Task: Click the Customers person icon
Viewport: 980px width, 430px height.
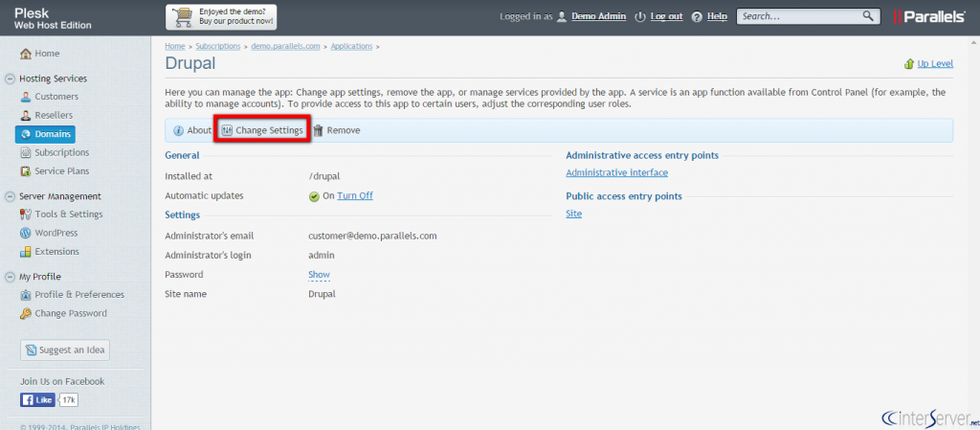Action: (26, 97)
